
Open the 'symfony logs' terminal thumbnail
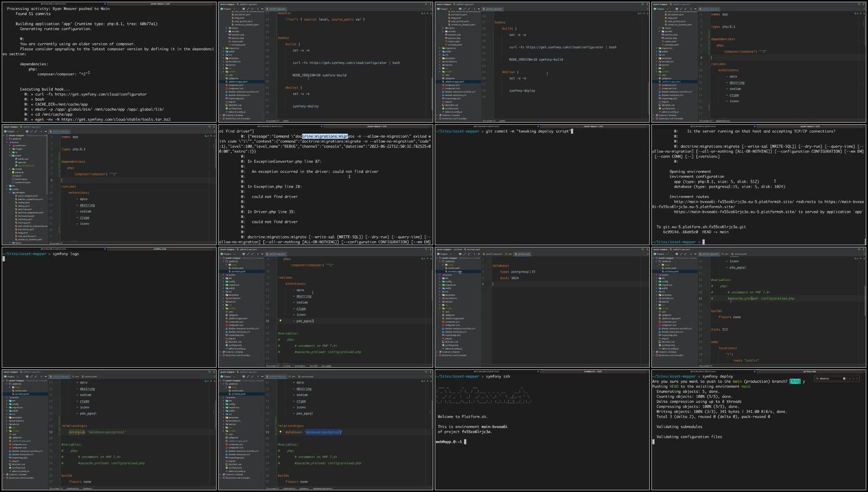(x=108, y=307)
